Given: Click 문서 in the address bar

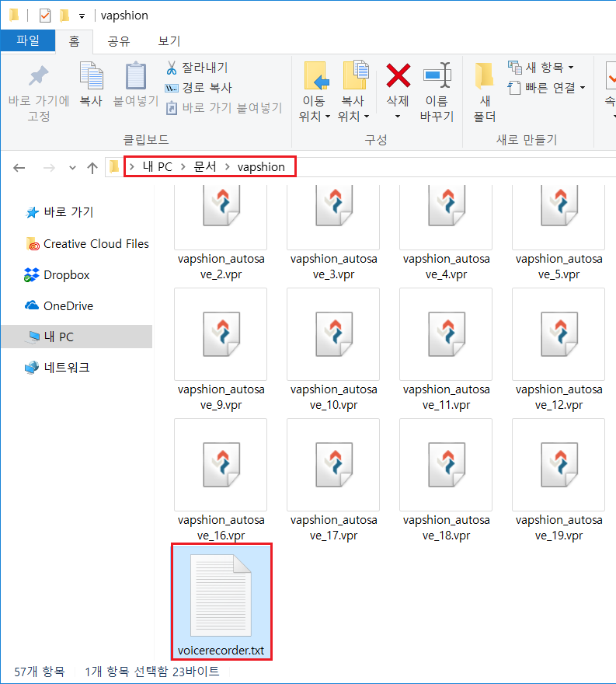Looking at the screenshot, I should (205, 166).
